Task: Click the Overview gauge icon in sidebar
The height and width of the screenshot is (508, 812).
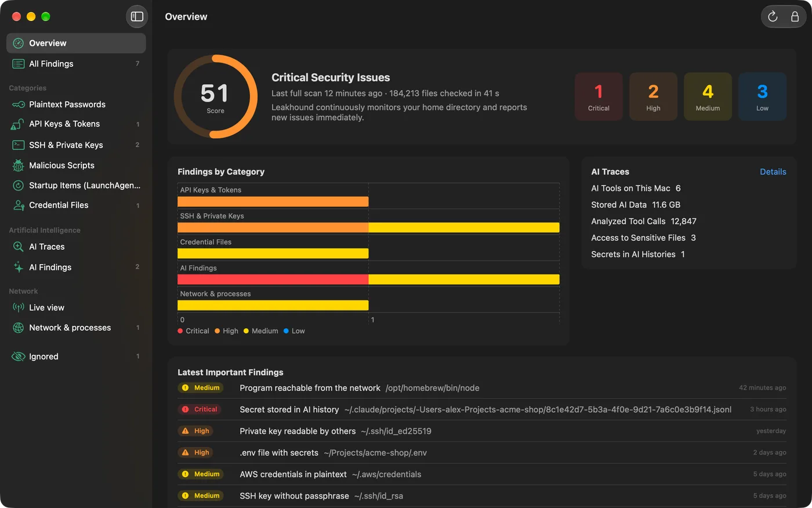Action: 19,43
